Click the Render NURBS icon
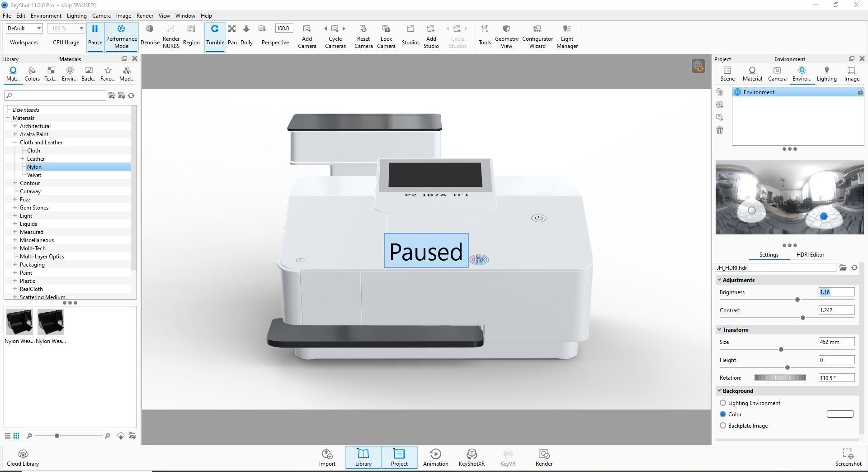The width and height of the screenshot is (868, 472). click(x=171, y=29)
